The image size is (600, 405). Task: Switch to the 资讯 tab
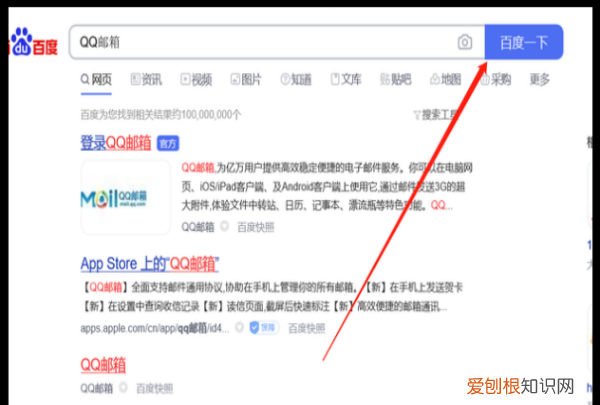point(147,80)
